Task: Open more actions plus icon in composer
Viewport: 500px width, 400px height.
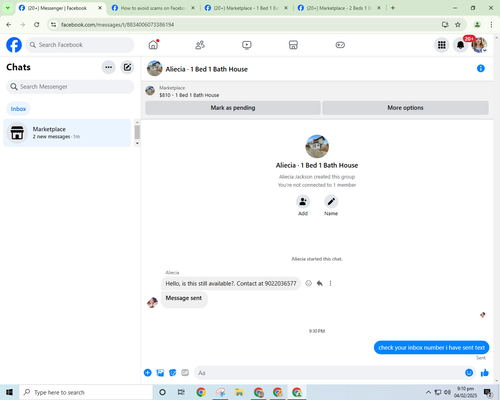Action: pyautogui.click(x=148, y=373)
